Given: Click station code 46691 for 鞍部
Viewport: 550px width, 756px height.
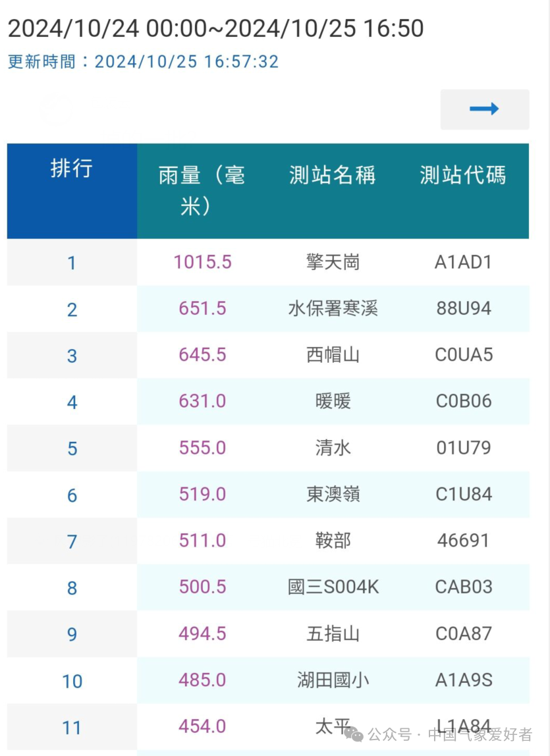Looking at the screenshot, I should point(464,541).
